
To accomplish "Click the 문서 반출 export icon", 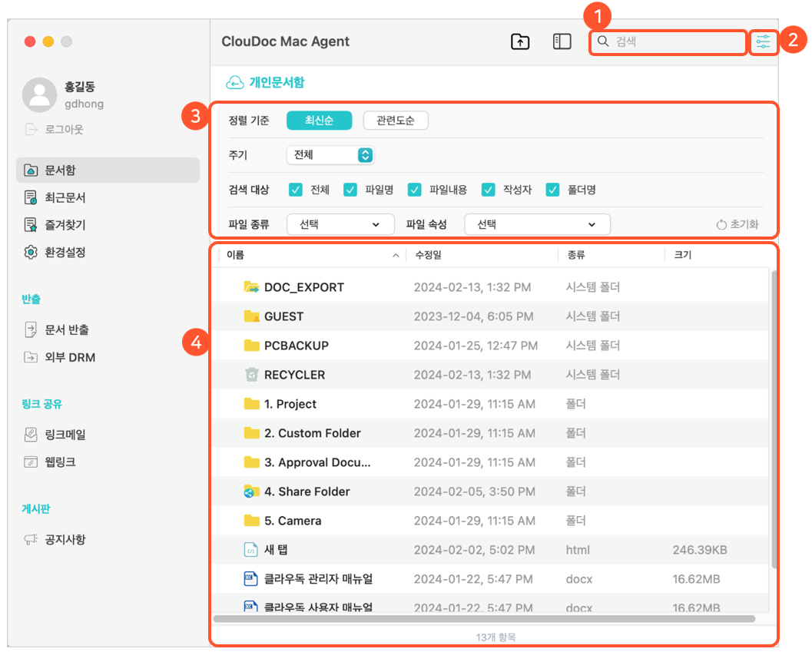I will tap(31, 329).
